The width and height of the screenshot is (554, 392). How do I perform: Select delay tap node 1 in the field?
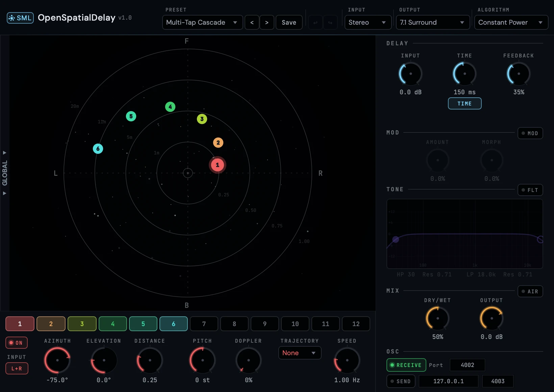[x=218, y=165]
